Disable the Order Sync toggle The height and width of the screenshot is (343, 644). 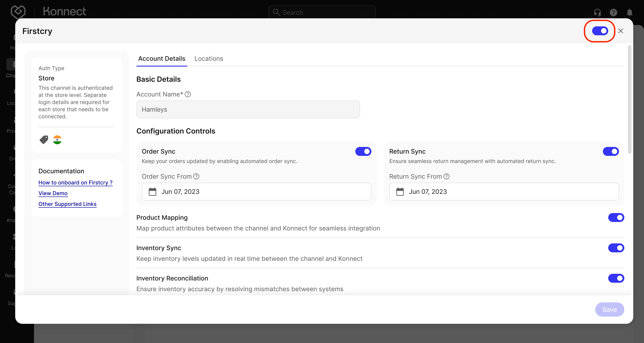click(363, 151)
